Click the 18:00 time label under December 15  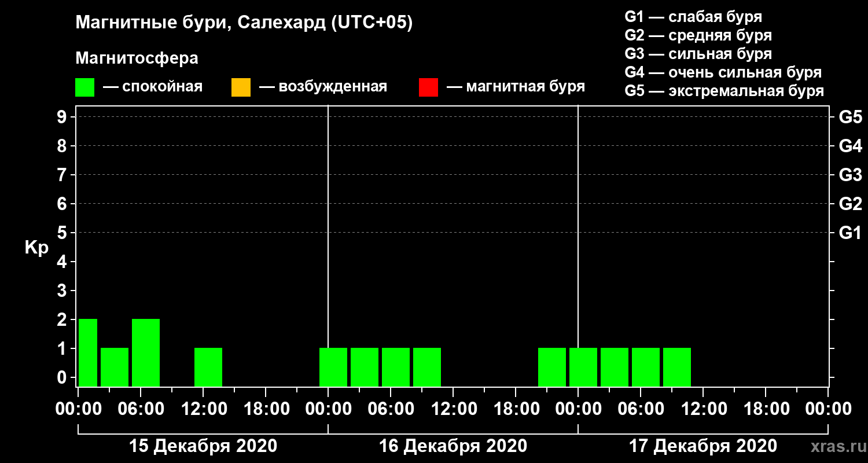point(266,409)
